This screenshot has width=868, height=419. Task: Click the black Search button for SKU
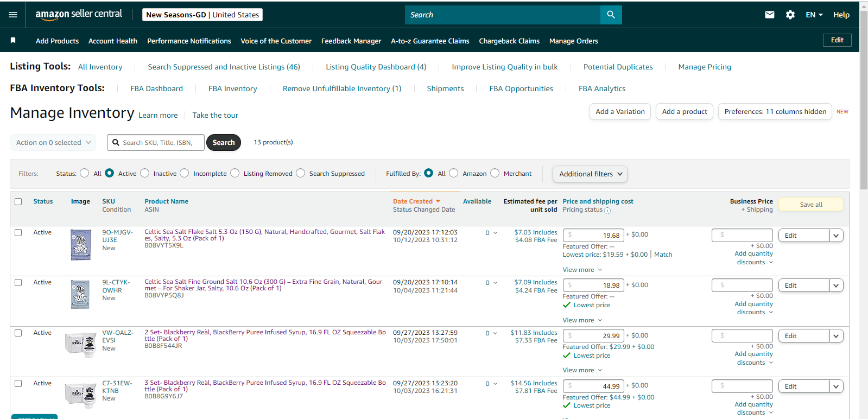tap(224, 142)
